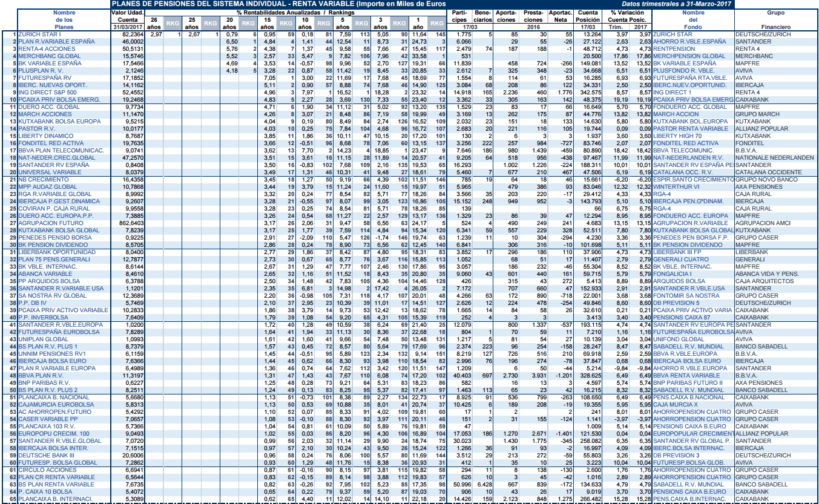Select plan name 'UNIPLAN GLOBAL'
The image size is (819, 504).
click(x=44, y=339)
